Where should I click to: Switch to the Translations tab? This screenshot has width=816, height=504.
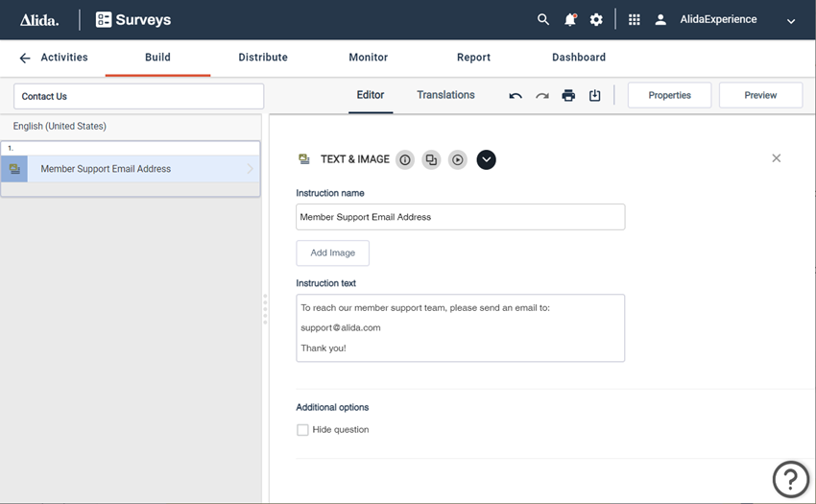click(445, 95)
